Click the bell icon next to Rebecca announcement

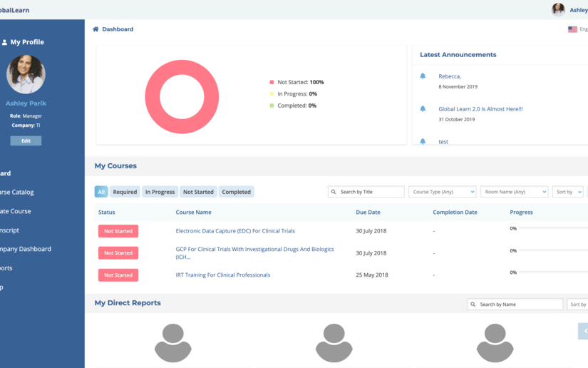423,76
